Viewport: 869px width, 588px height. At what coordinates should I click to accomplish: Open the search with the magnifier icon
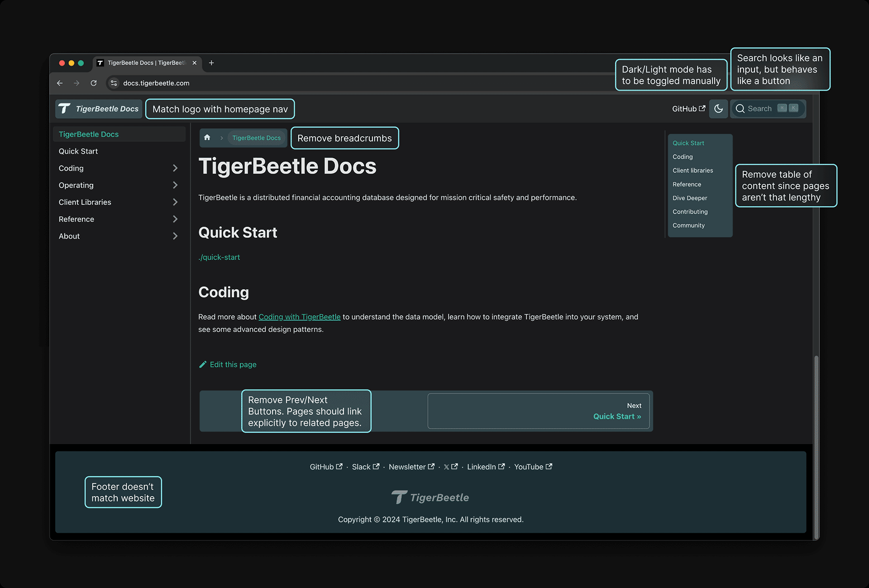pyautogui.click(x=740, y=109)
